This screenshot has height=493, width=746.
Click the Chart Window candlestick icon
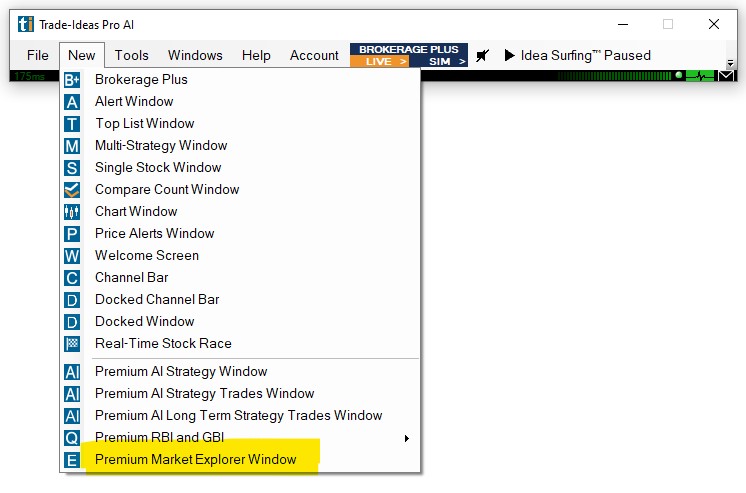coord(72,211)
